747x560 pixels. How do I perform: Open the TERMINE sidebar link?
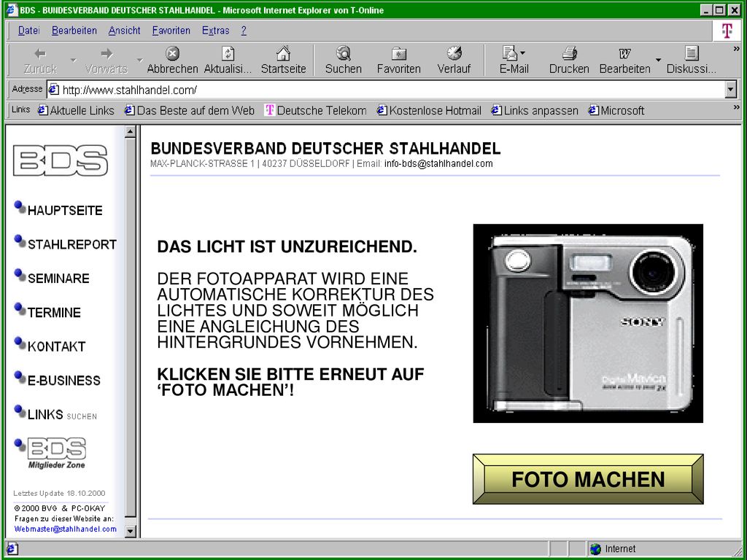click(54, 312)
